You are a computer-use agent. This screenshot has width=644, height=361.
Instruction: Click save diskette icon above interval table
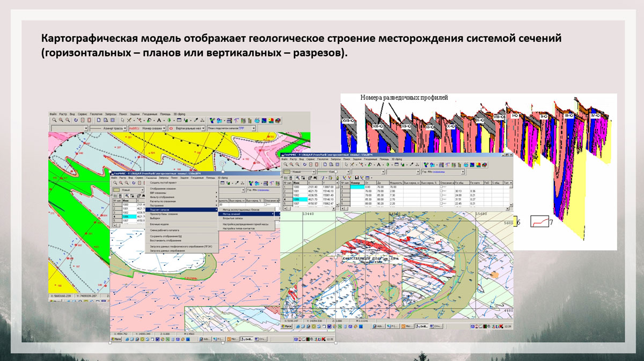click(356, 178)
